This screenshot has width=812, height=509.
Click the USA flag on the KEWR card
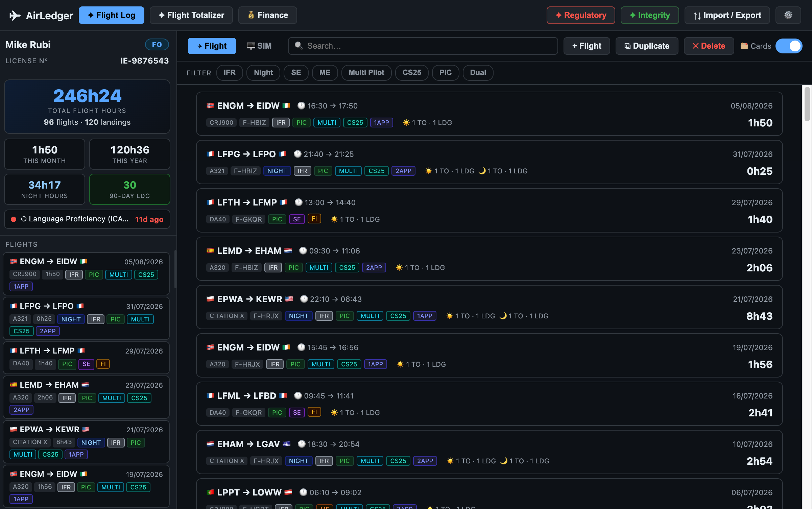pos(289,299)
